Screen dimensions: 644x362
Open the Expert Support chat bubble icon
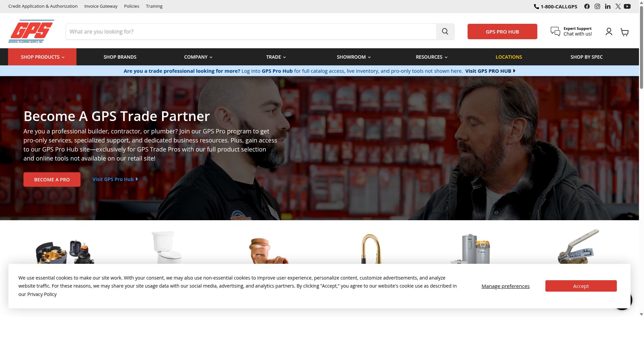tap(555, 32)
